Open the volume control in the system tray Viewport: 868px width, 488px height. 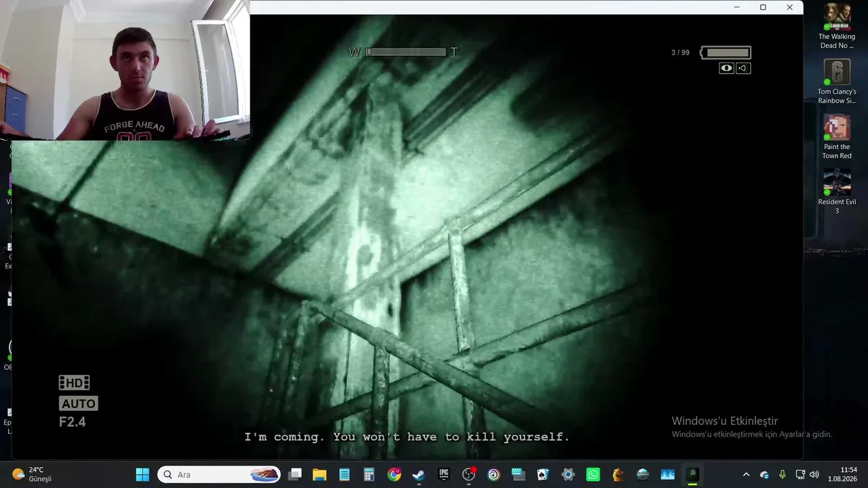814,474
